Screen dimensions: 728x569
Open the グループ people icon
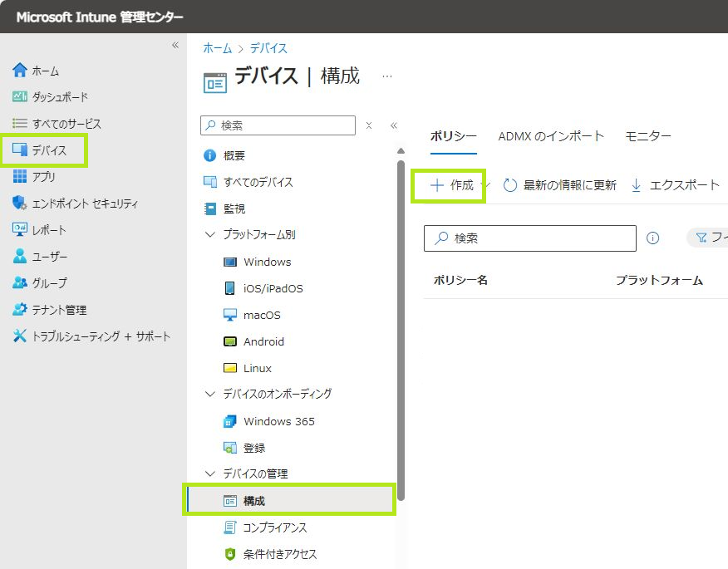19,282
